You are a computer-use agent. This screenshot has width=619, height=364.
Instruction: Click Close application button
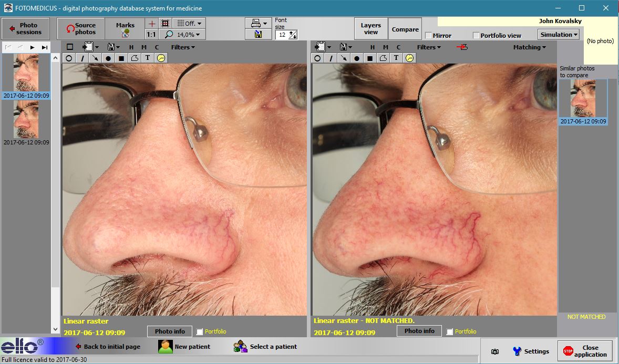tap(585, 351)
